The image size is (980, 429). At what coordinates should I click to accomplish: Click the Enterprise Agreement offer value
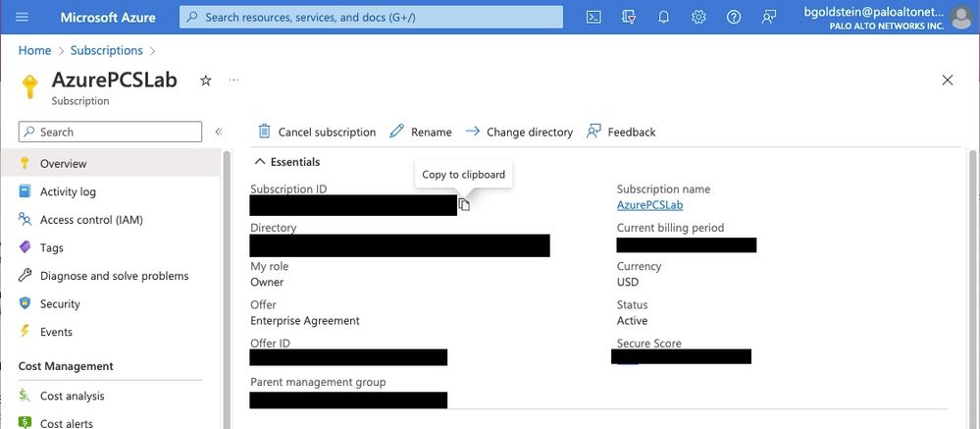(305, 321)
